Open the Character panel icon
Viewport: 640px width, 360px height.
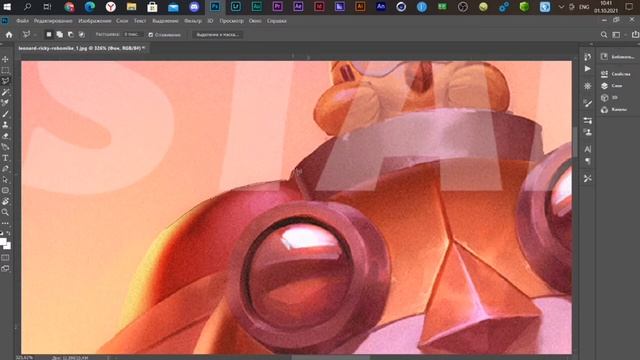point(587,149)
